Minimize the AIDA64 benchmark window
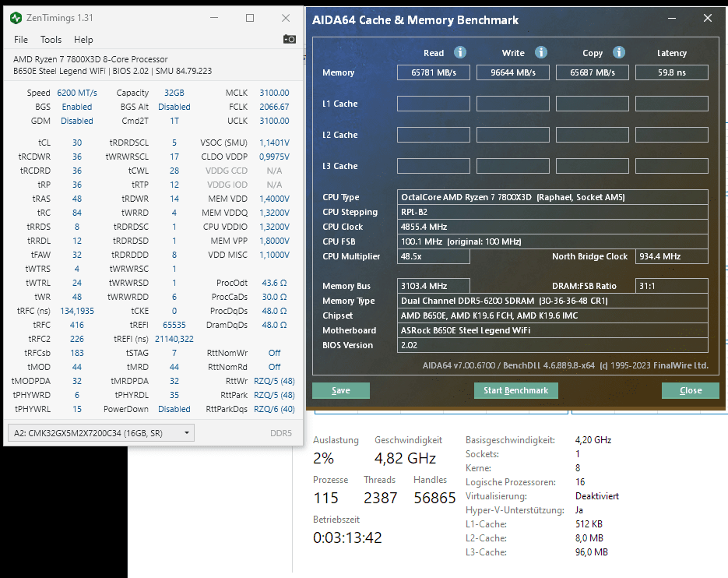 672,18
